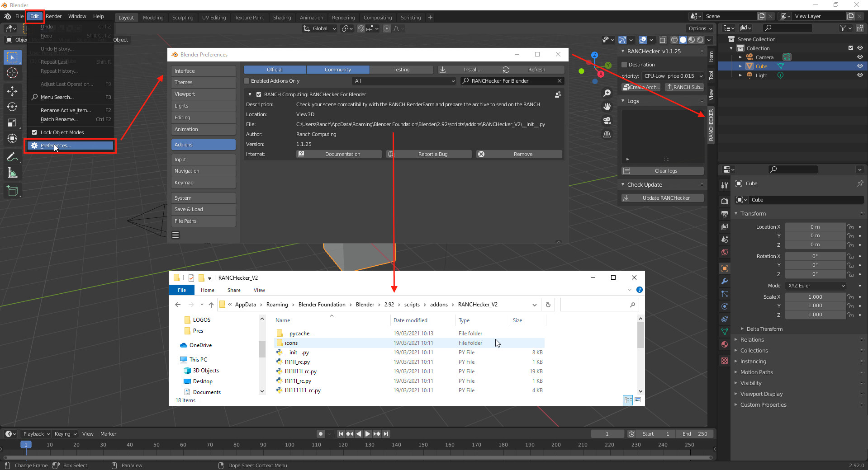The image size is (868, 470).
Task: Click the Explorer up-directory arrow
Action: click(x=211, y=305)
